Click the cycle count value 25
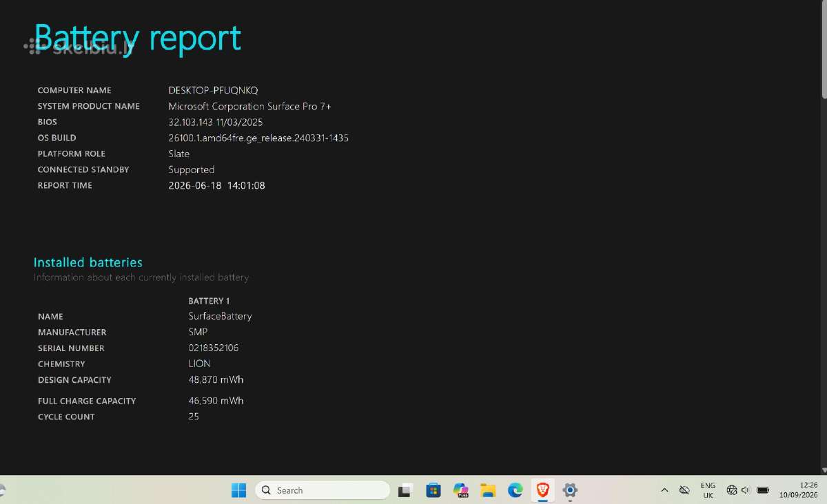 click(194, 417)
